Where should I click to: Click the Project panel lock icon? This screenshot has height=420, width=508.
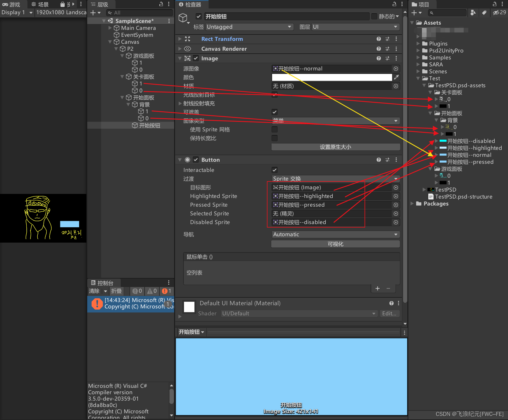(x=495, y=4)
